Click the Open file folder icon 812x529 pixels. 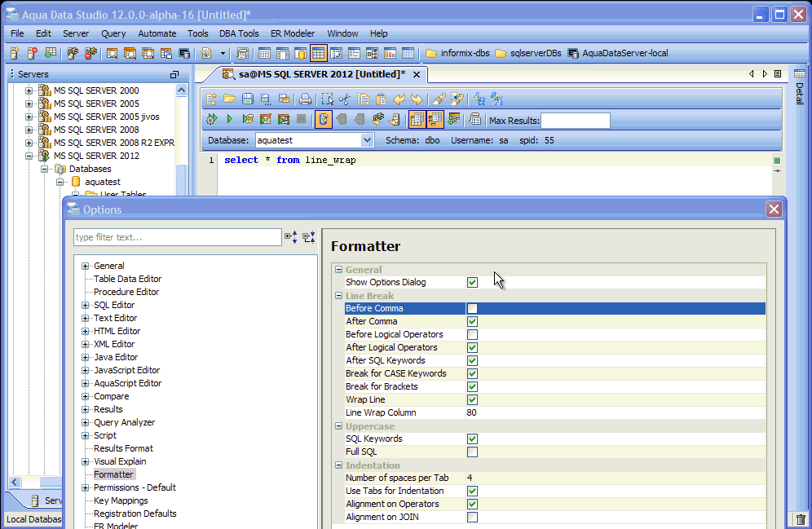(x=229, y=99)
